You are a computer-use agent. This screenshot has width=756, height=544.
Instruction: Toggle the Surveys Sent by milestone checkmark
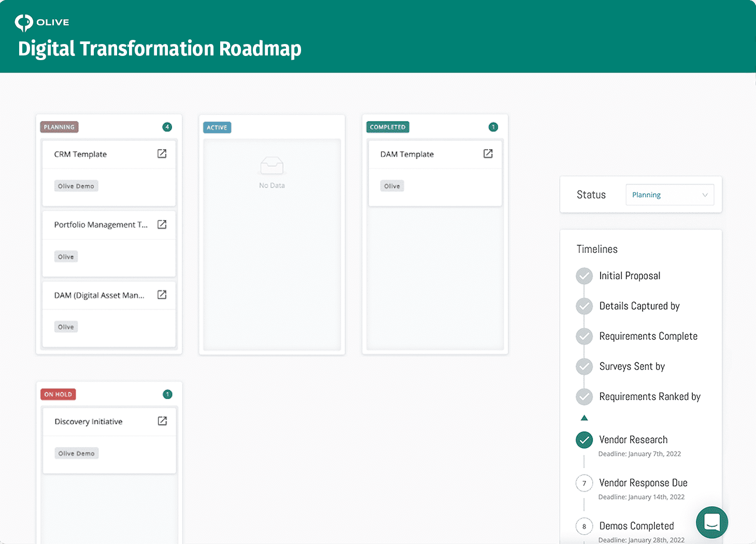click(x=584, y=366)
